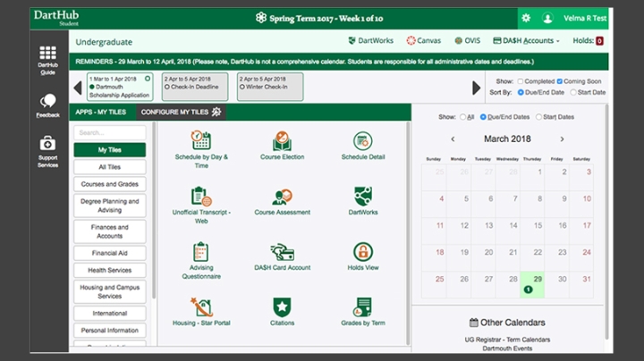Screen dimensions: 644x361
Task: Select the Financial Aid category
Action: point(110,253)
